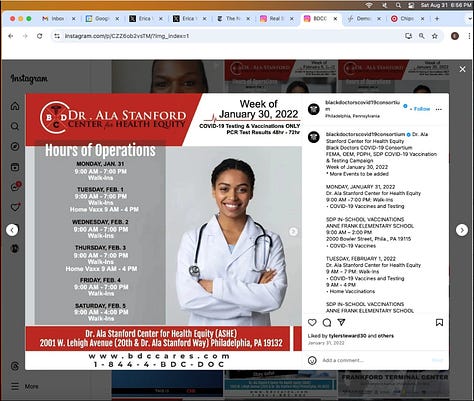Bookmark this page with star icon
This screenshot has width=474, height=401.
coord(435,36)
